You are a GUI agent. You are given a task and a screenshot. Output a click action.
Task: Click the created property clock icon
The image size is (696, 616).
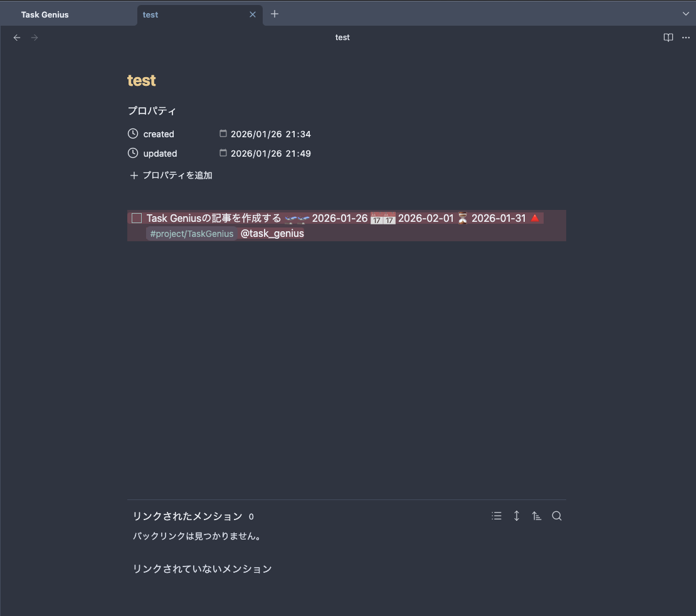133,133
